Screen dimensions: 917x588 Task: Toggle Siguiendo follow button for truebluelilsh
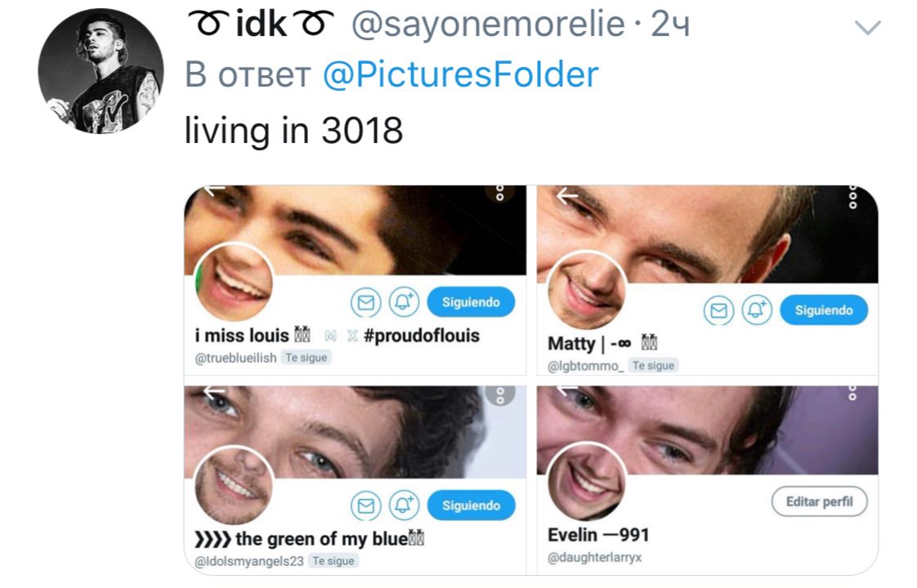[471, 302]
